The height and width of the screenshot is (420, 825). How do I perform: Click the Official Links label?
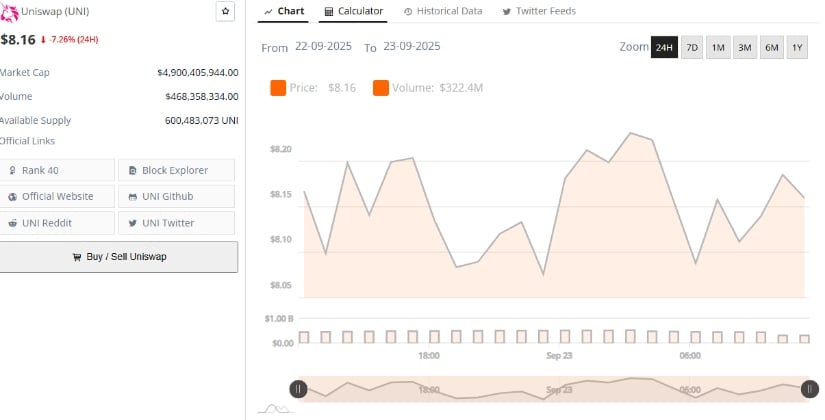tap(27, 141)
